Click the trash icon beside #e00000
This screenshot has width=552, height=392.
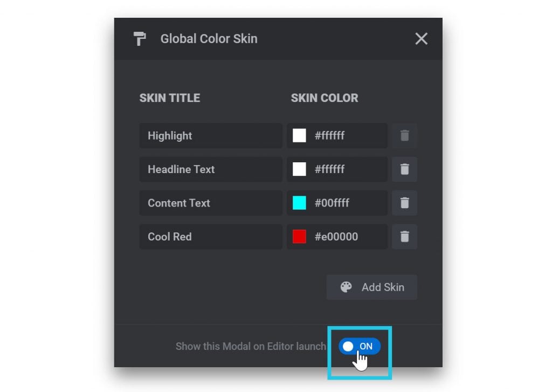pyautogui.click(x=404, y=236)
